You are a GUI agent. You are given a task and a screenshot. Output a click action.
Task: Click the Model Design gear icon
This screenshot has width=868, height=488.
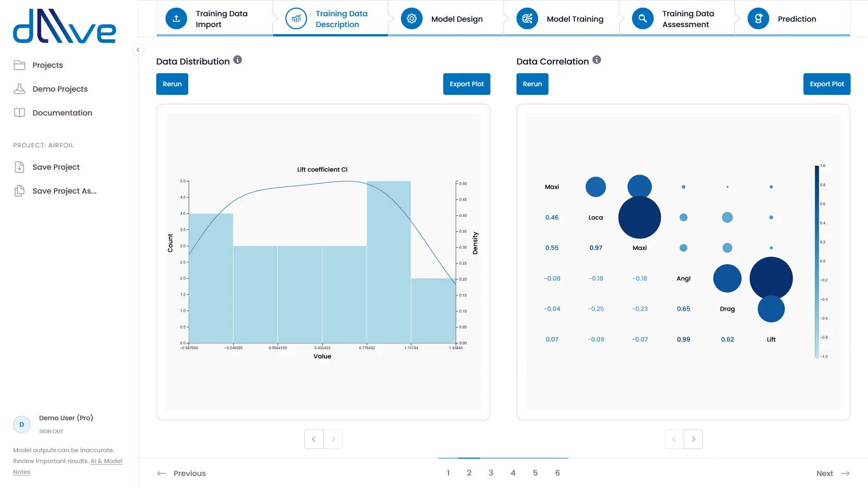tap(412, 18)
